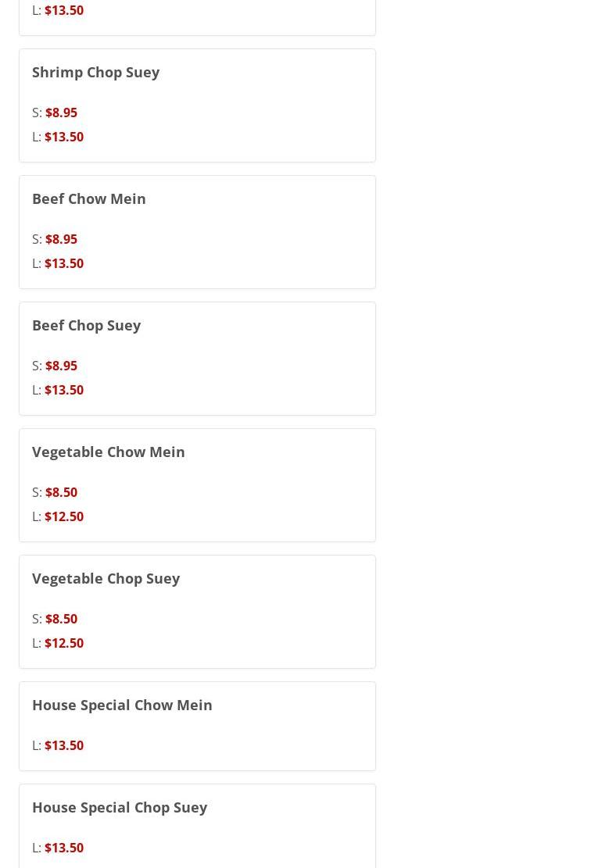Viewport: 602px width, 868px height.
Task: Choose Beef Chow Mein small $8.95
Action: tap(61, 239)
